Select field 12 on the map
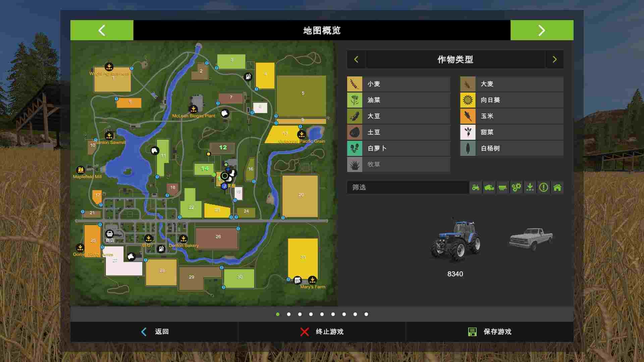 pyautogui.click(x=222, y=148)
